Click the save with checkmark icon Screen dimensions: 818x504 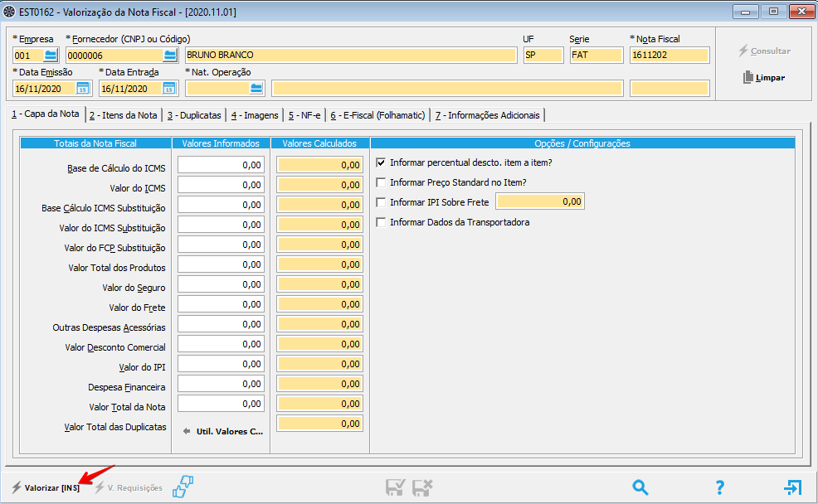[x=395, y=487]
